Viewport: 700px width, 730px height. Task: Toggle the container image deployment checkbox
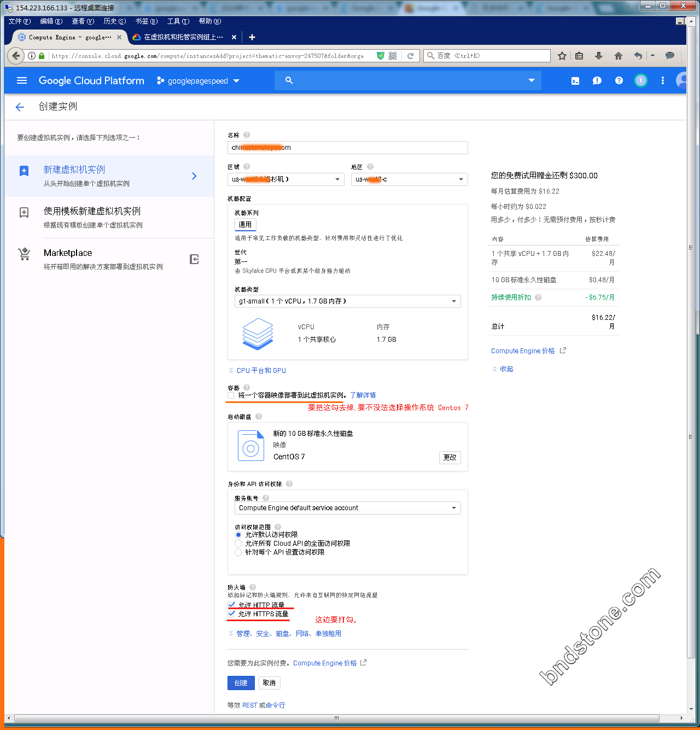[231, 395]
